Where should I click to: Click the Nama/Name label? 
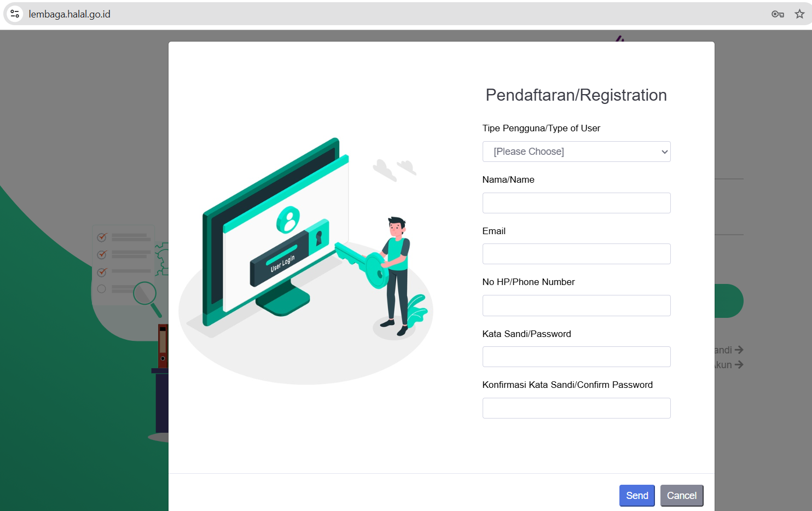coord(508,179)
